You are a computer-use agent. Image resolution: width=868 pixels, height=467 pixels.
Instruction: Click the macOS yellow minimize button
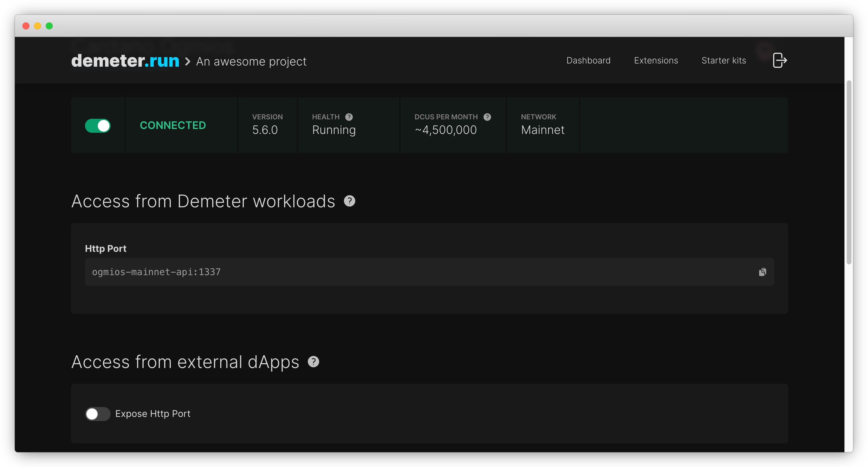click(x=37, y=26)
